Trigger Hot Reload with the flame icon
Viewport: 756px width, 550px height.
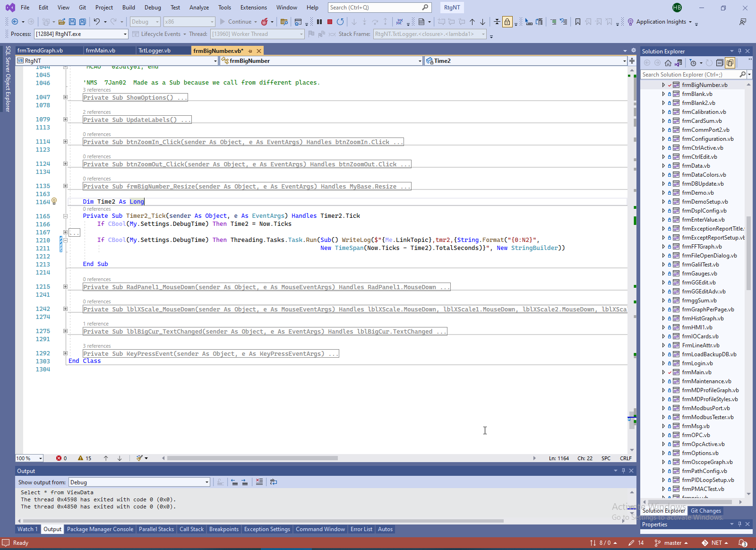265,22
